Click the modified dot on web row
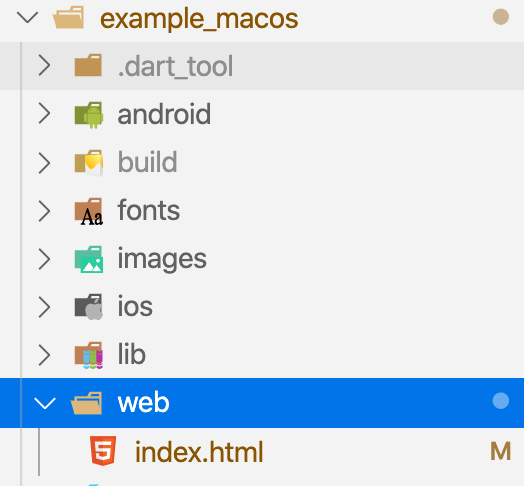 click(x=501, y=401)
